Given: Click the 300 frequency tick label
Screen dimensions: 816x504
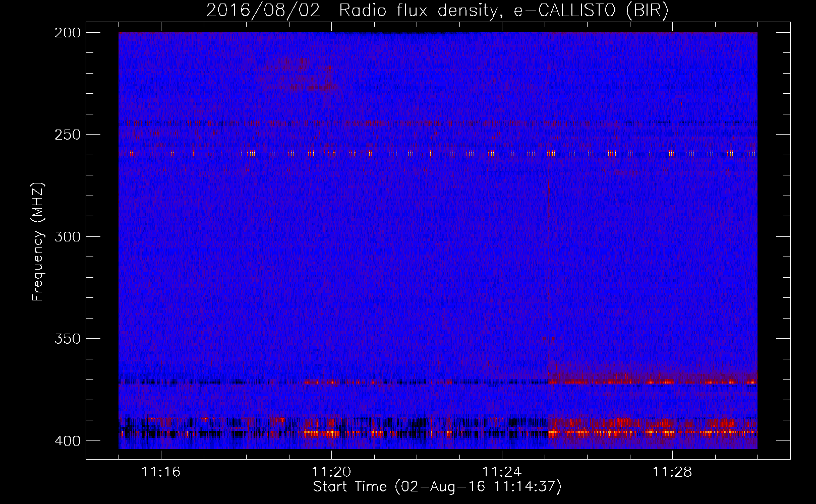Looking at the screenshot, I should pos(68,236).
